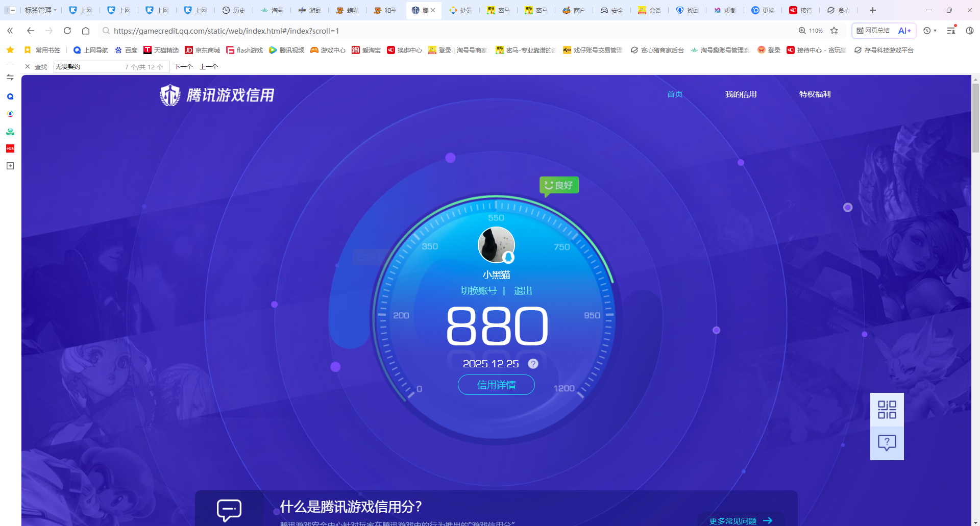Click the 网页总结 AI summary tool
The image size is (980, 526).
tap(875, 31)
